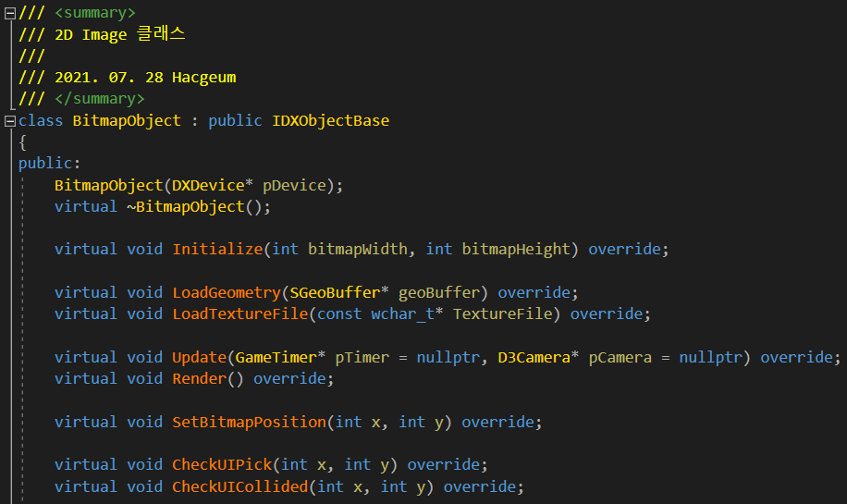Click override keyword on the Update line
Viewport: 847px width, 504px height.
tap(797, 357)
